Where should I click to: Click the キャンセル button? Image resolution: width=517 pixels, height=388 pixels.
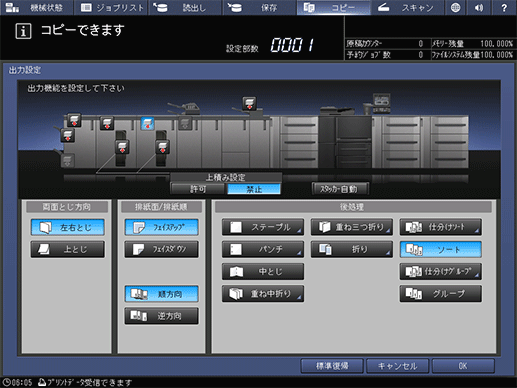397,366
